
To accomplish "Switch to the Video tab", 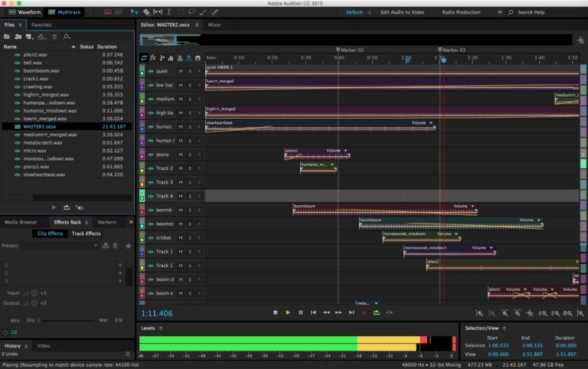I will click(44, 346).
